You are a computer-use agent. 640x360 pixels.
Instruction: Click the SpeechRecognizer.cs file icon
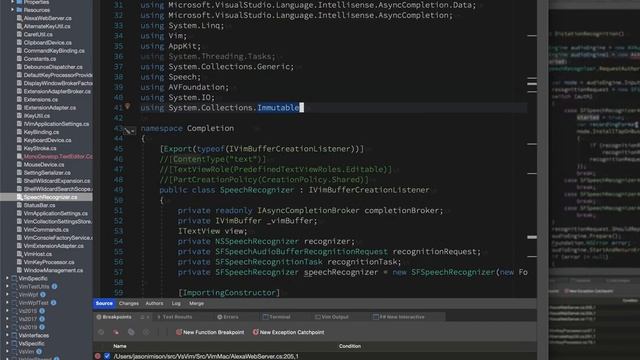click(x=19, y=197)
